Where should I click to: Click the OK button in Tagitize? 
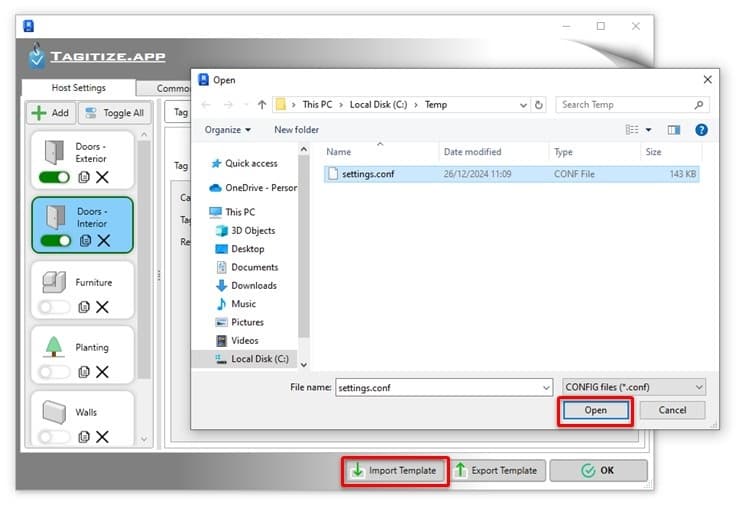tap(599, 470)
